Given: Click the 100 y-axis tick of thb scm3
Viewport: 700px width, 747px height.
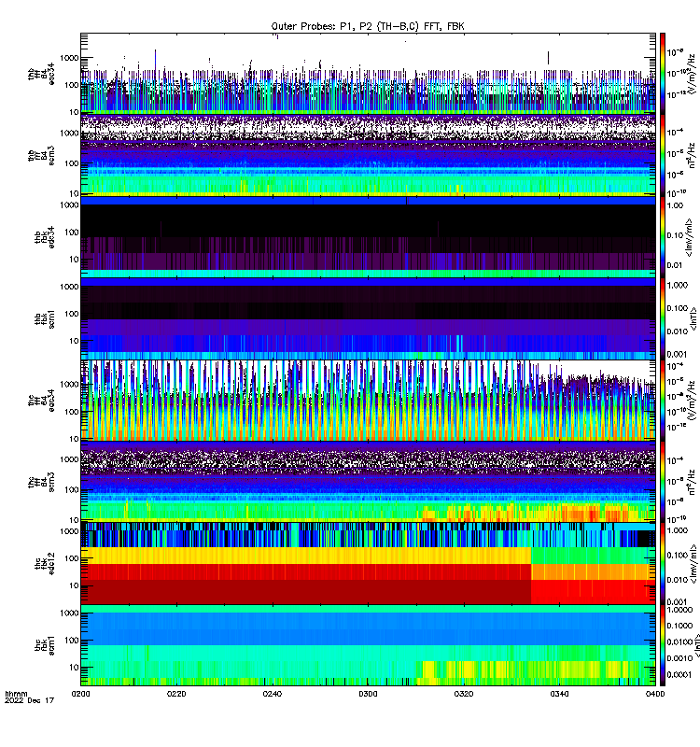Looking at the screenshot, I should tap(72, 163).
